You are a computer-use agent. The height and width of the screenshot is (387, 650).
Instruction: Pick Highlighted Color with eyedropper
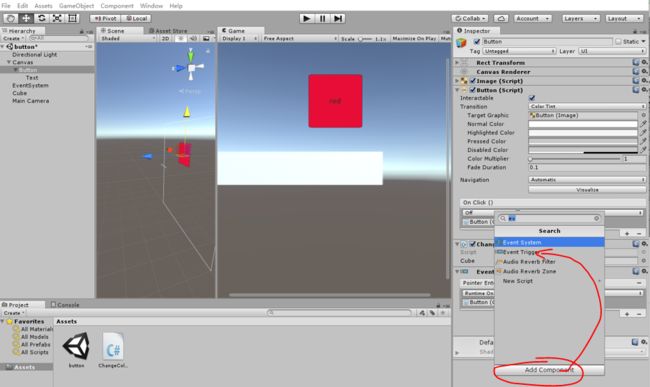(643, 132)
